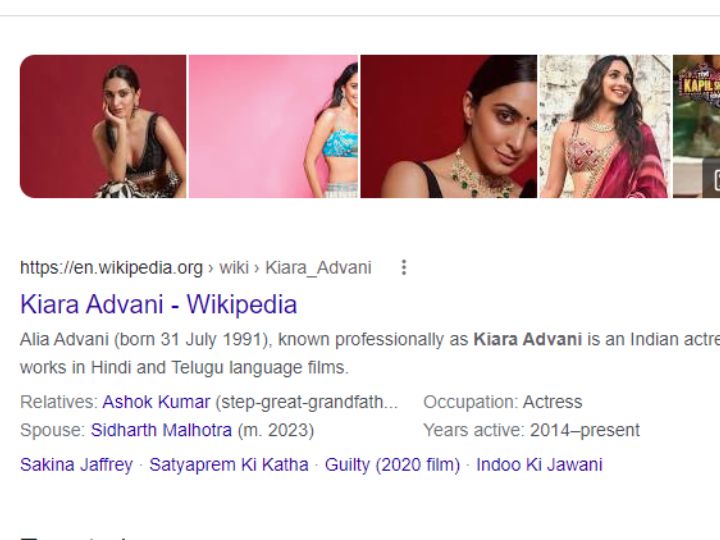Visit the Sakina Jaffrey sitelink
Viewport: 720px width, 540px height.
(x=76, y=465)
